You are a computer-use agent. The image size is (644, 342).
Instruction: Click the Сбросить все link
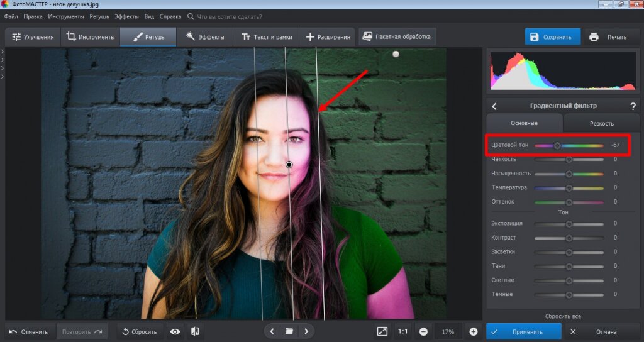pos(563,316)
